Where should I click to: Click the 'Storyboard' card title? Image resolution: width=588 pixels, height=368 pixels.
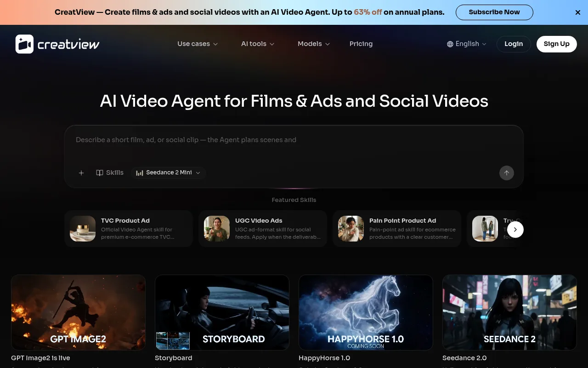[x=174, y=358]
